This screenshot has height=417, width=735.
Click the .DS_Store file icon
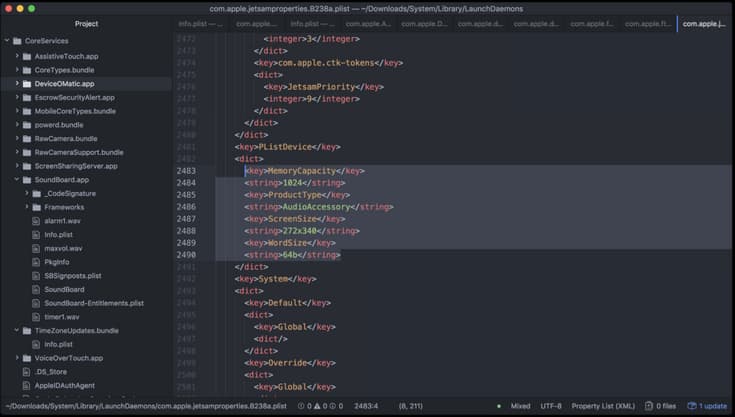(x=27, y=372)
